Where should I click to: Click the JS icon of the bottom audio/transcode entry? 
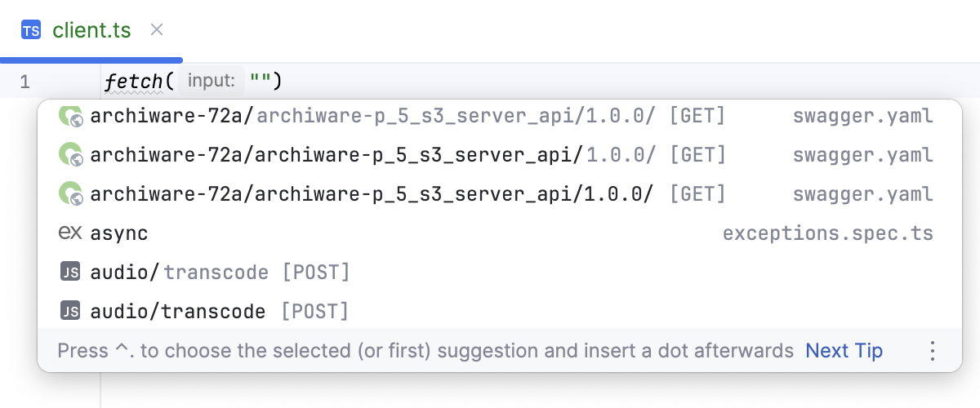[x=70, y=312]
